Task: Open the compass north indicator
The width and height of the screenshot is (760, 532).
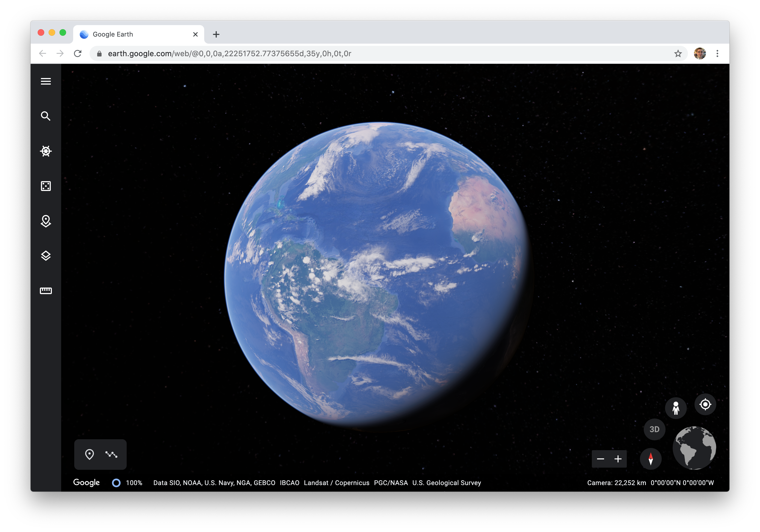Action: point(651,459)
